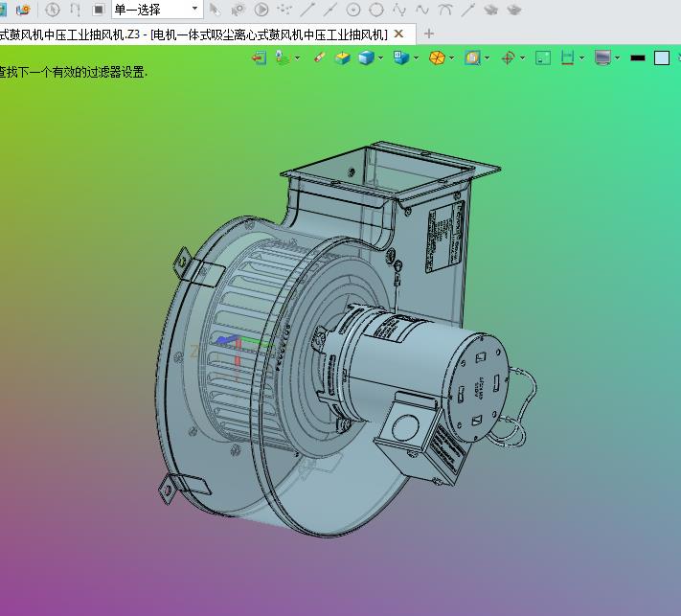Click the greyed cursor-with-gear filter icon
681x616 pixels.
pyautogui.click(x=238, y=10)
